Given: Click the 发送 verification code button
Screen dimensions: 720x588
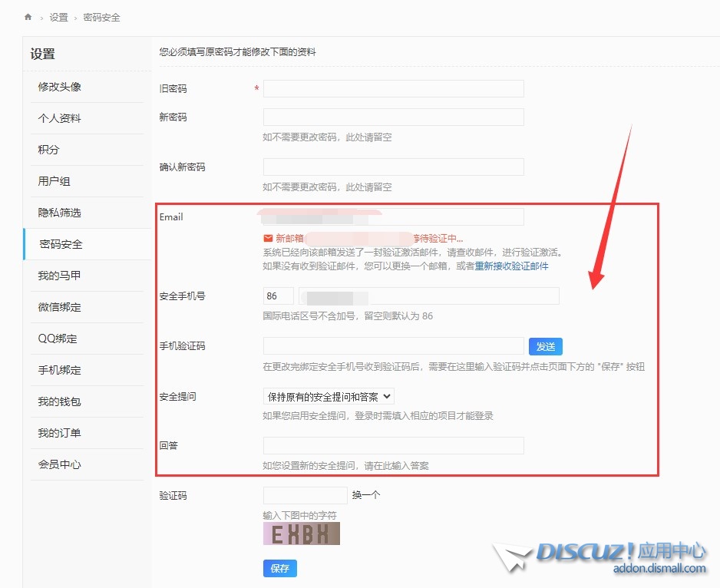Looking at the screenshot, I should (545, 346).
